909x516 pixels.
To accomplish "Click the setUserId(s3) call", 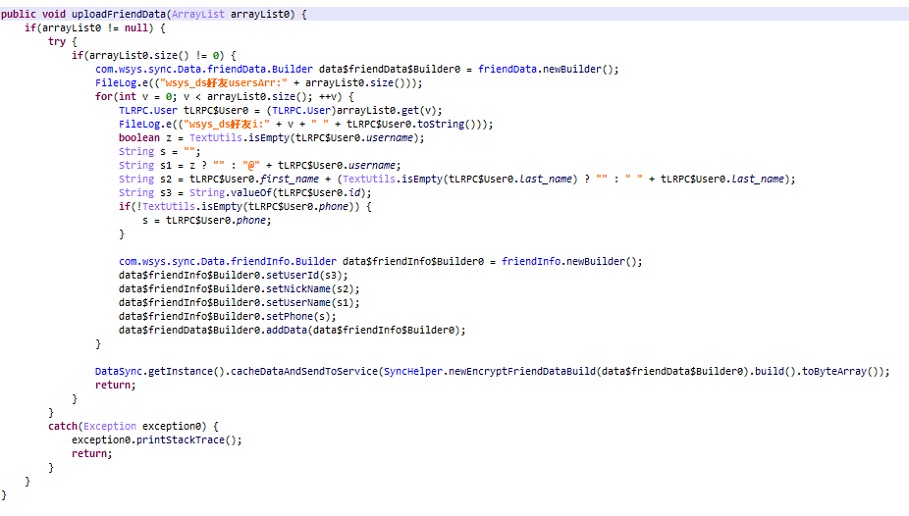I will point(304,275).
